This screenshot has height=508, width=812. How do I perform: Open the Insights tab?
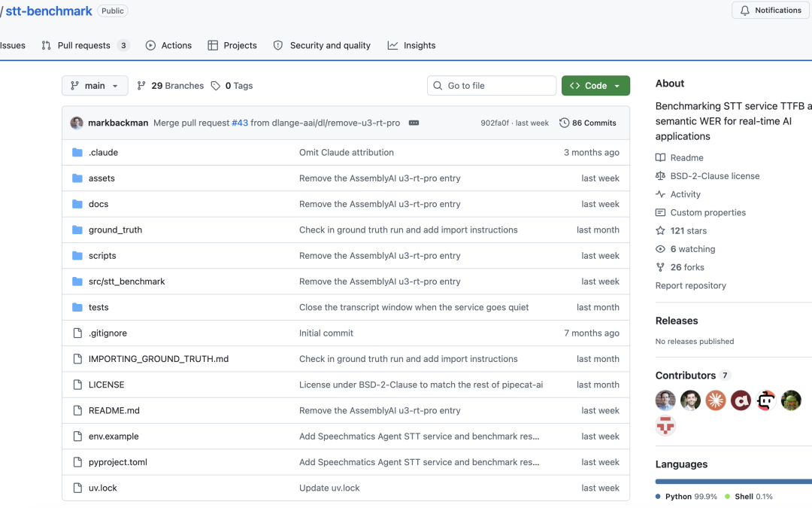(x=412, y=46)
